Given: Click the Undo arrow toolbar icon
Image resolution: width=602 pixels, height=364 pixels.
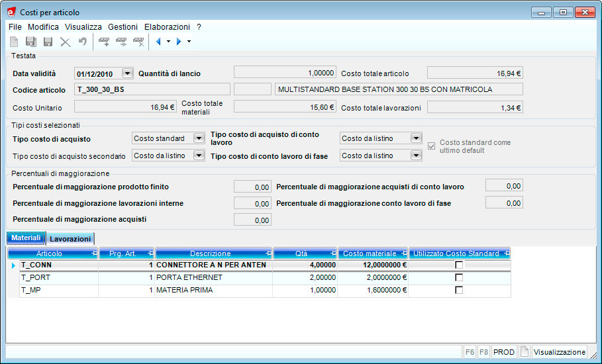Looking at the screenshot, I should pos(83,42).
